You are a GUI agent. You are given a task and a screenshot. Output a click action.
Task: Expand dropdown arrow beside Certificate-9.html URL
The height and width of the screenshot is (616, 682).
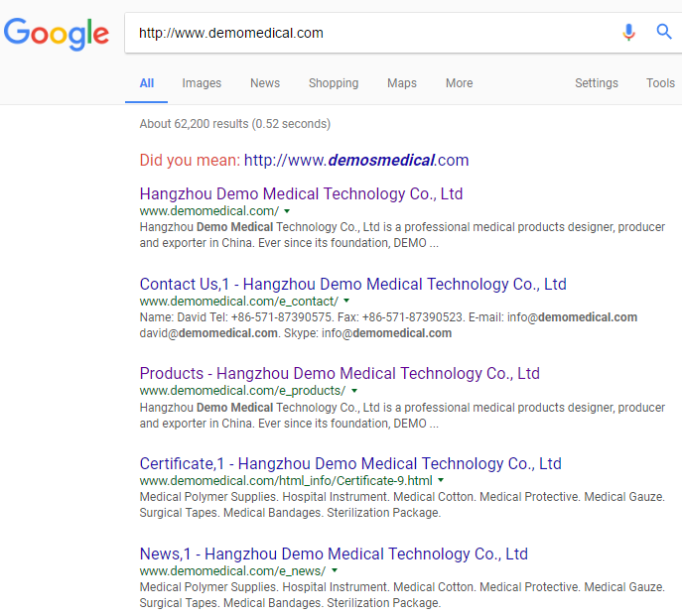pos(441,480)
